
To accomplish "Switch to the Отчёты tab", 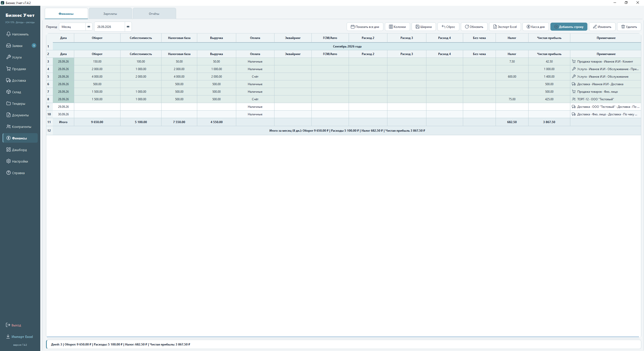I will [154, 14].
